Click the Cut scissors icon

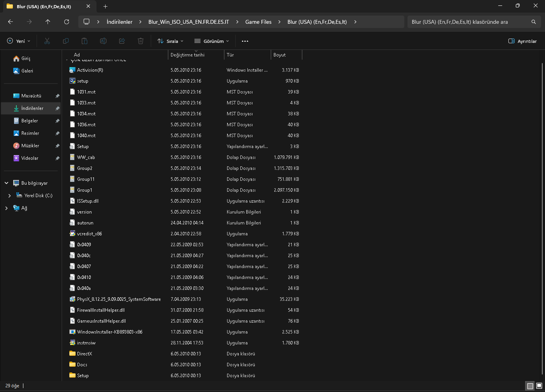pos(47,41)
